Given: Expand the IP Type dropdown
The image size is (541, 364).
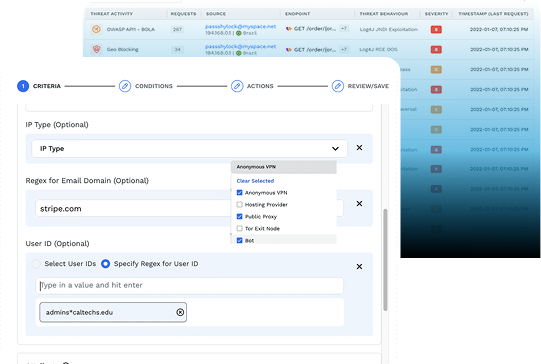Looking at the screenshot, I should pyautogui.click(x=189, y=148).
